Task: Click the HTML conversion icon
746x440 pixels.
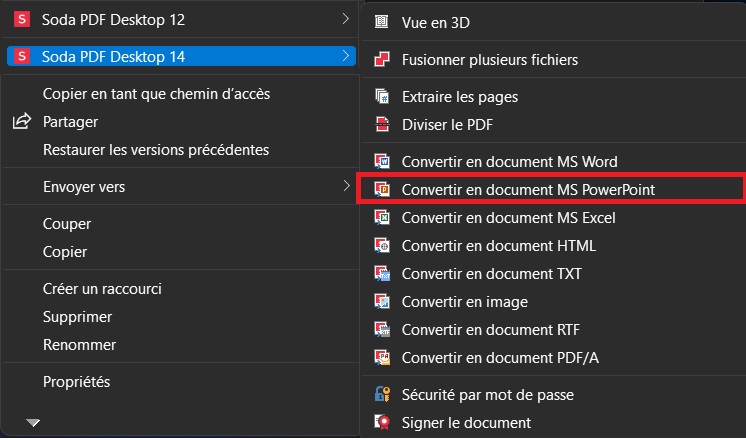Action: (x=382, y=245)
